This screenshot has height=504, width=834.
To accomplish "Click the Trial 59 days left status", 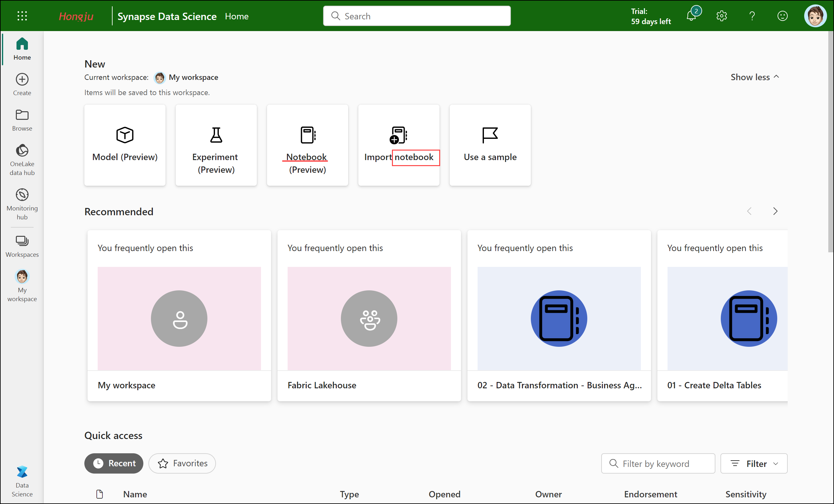I will click(650, 16).
